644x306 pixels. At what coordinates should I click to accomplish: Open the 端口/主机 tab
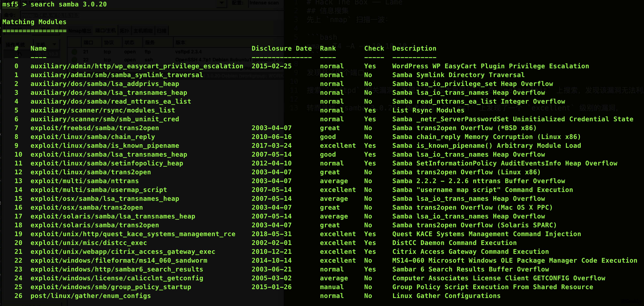coord(106,31)
